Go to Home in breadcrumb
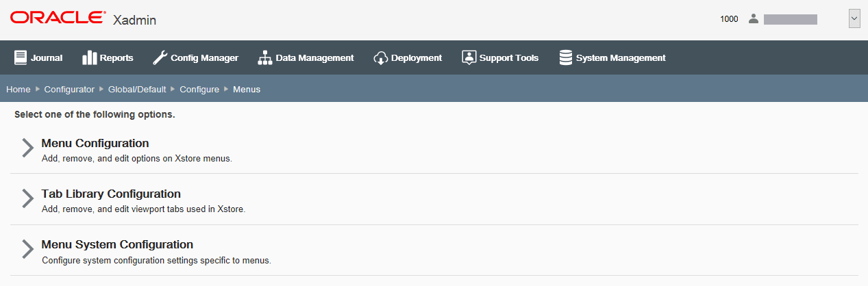Image resolution: width=868 pixels, height=286 pixels. coord(18,90)
